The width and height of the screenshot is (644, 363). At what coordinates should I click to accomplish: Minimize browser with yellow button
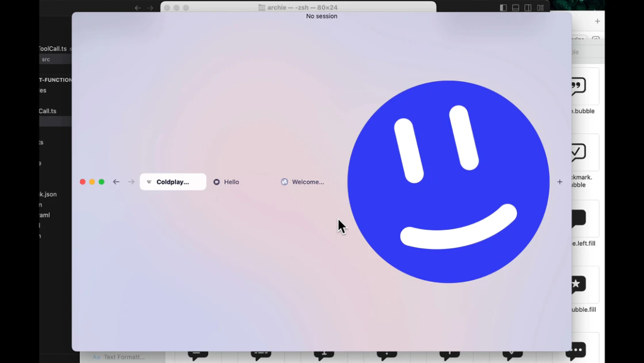coord(92,181)
